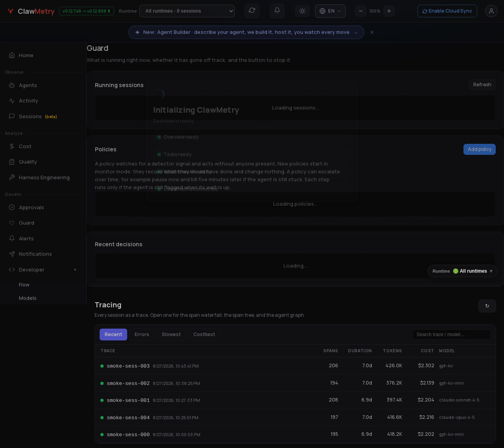The width and height of the screenshot is (504, 448).
Task: Click the Add policy button
Action: (480, 149)
